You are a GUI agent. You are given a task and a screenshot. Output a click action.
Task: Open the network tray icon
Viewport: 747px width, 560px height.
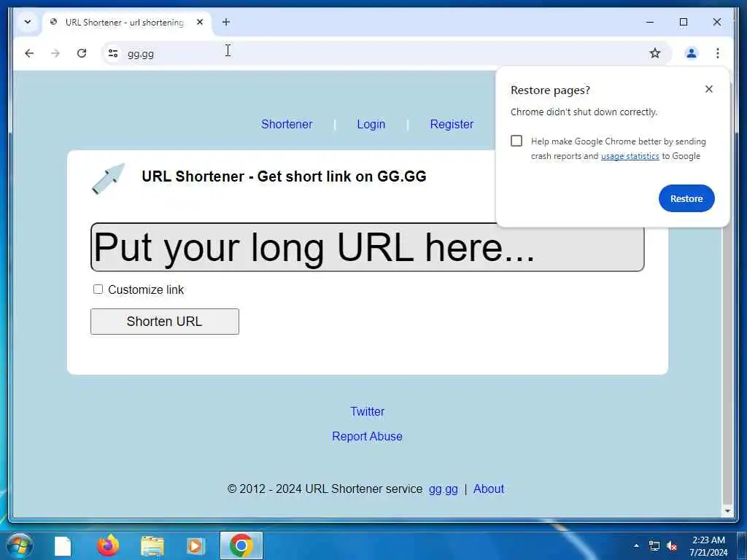(x=654, y=545)
